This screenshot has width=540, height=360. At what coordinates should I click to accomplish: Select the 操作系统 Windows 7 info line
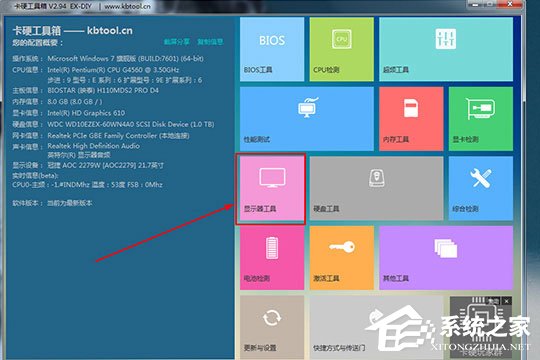coord(108,59)
